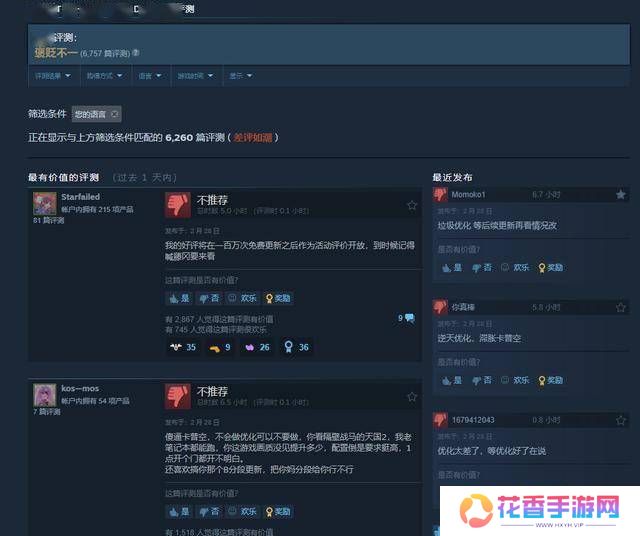Click the 是 thumbs-up on 你真棒's review

click(450, 380)
